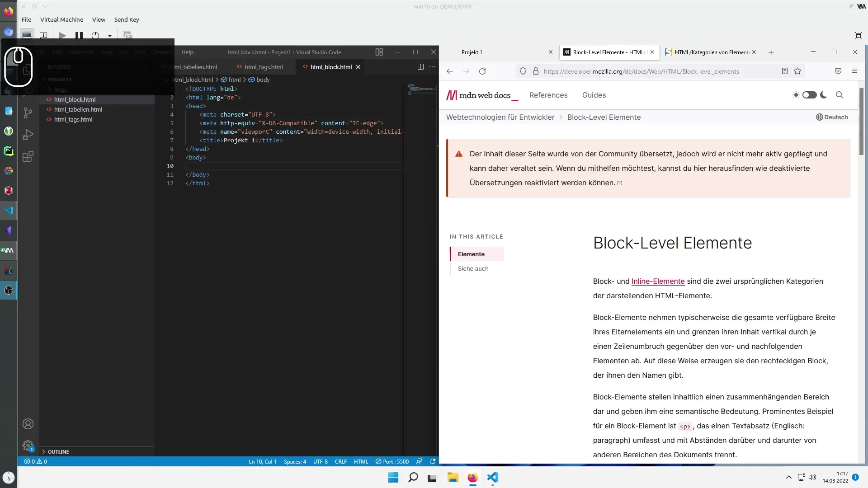Open VM shutdown options dropdown arrow

tap(109, 35)
